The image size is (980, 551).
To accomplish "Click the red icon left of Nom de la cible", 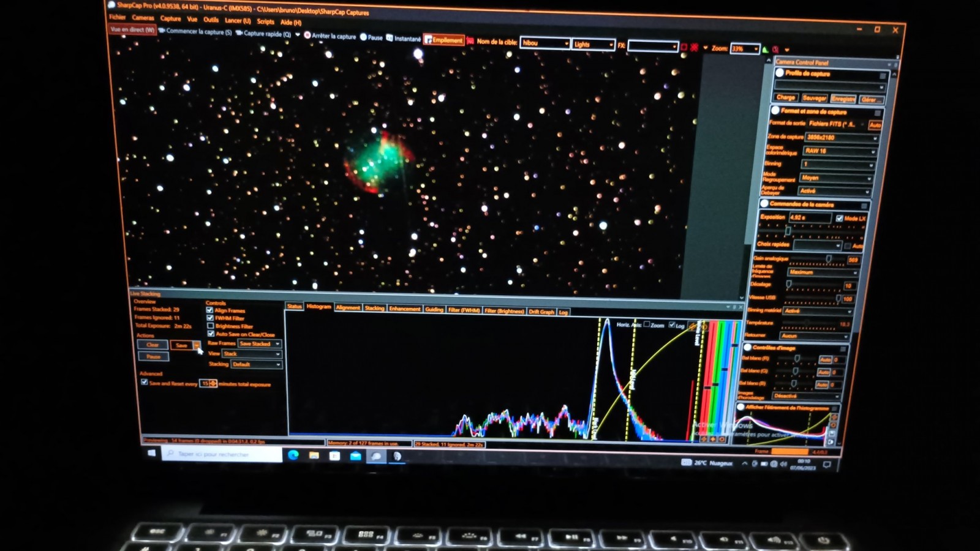I will click(x=470, y=41).
